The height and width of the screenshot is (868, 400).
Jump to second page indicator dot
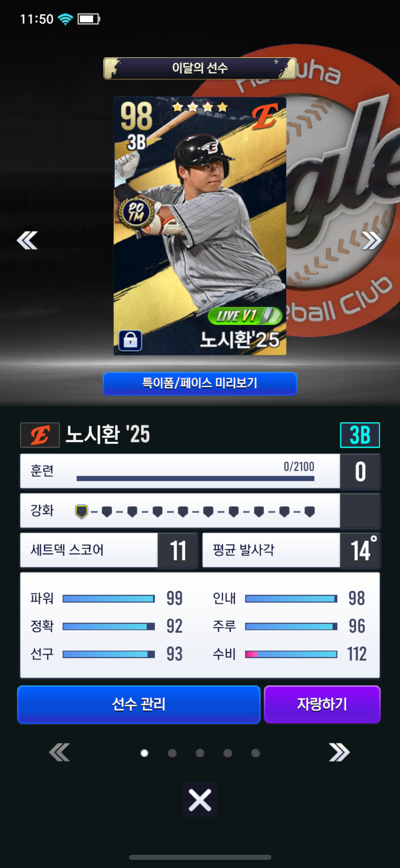172,753
